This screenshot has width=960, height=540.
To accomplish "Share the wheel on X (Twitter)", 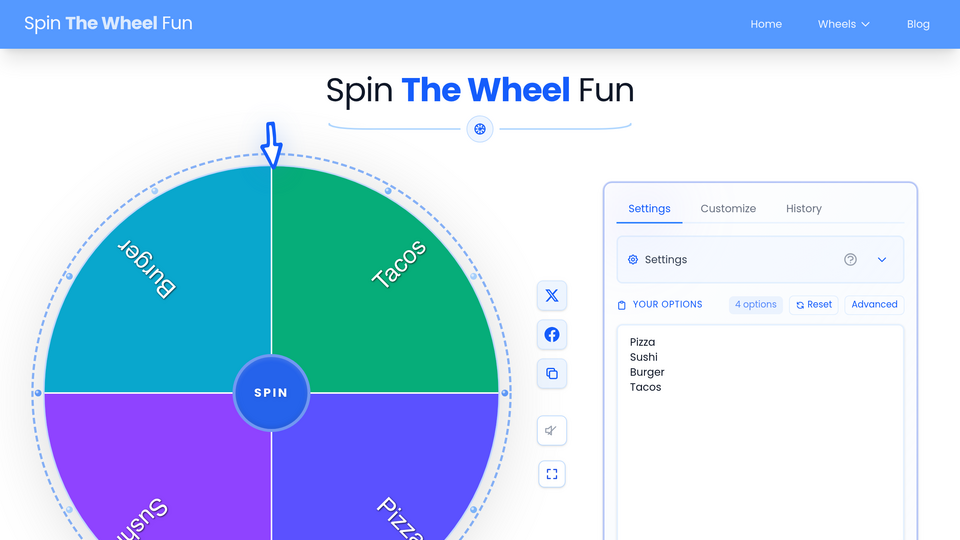I will (552, 296).
